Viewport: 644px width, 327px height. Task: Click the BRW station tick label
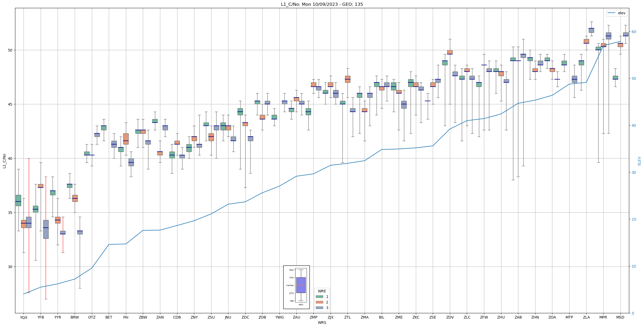(x=75, y=317)
